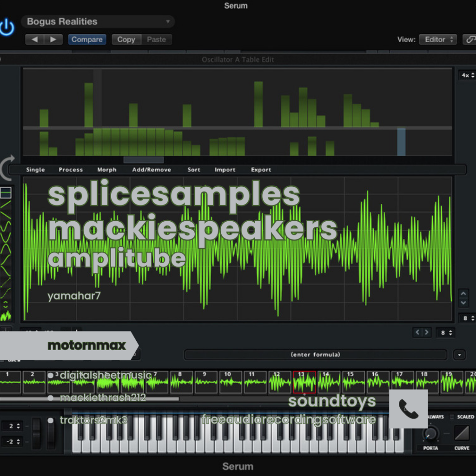The width and height of the screenshot is (476, 476).
Task: Click the curved redo arrow icon
Action: tap(7, 167)
